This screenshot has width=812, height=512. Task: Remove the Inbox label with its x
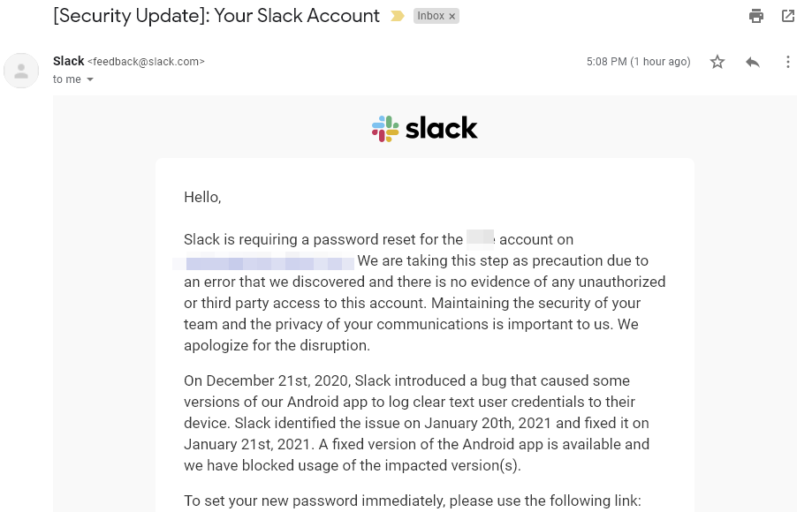[x=452, y=16]
